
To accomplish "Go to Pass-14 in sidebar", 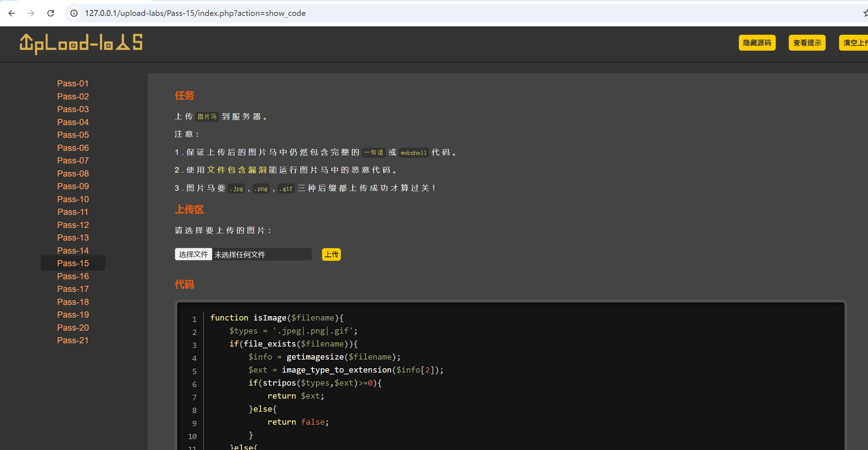I will click(73, 250).
